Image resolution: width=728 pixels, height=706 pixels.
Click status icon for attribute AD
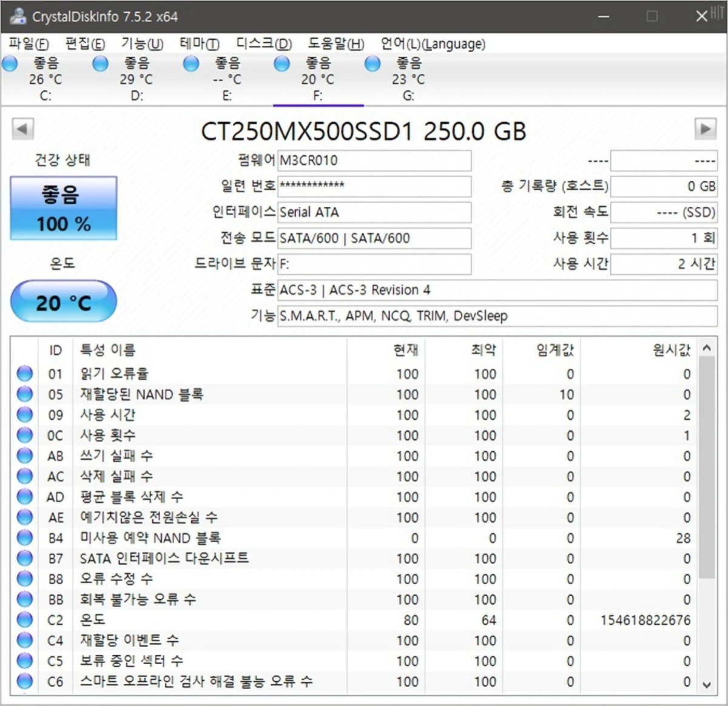(x=25, y=497)
